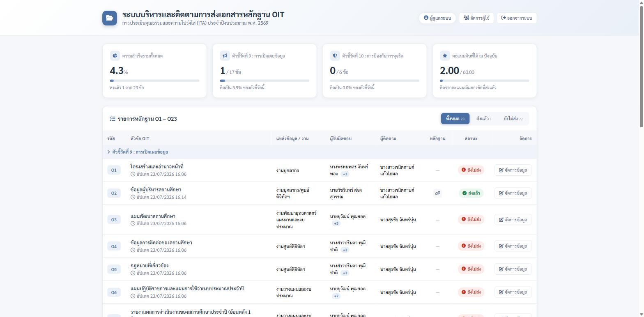
Task: Click จัดการข้อมูล for row O3
Action: click(513, 220)
